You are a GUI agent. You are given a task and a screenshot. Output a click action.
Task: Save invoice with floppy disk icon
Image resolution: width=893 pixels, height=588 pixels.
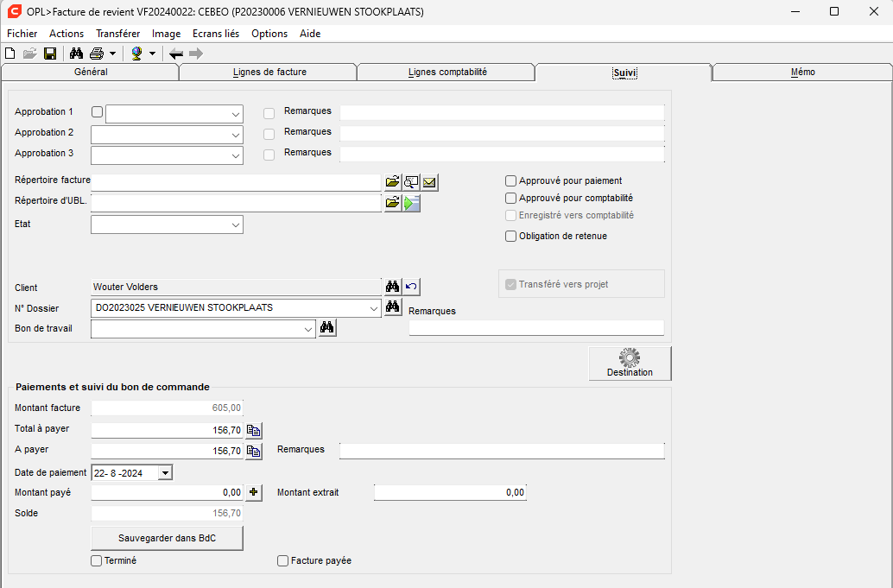(x=50, y=54)
